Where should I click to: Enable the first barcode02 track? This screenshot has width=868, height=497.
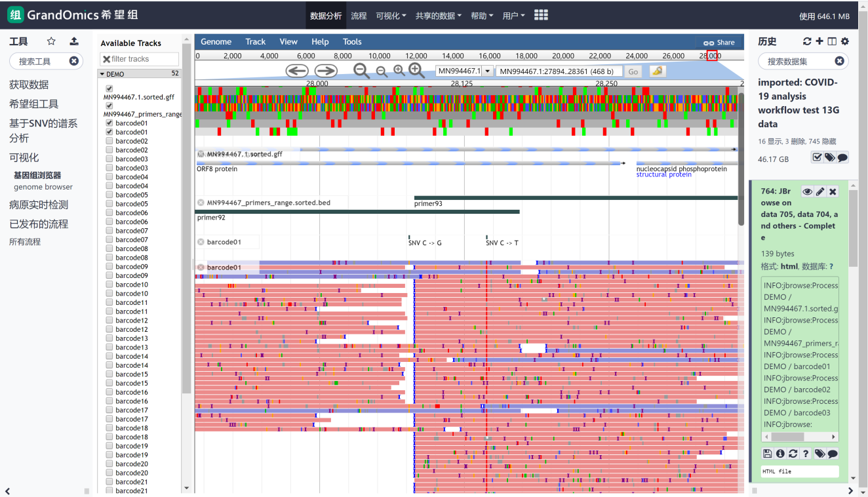coord(109,141)
